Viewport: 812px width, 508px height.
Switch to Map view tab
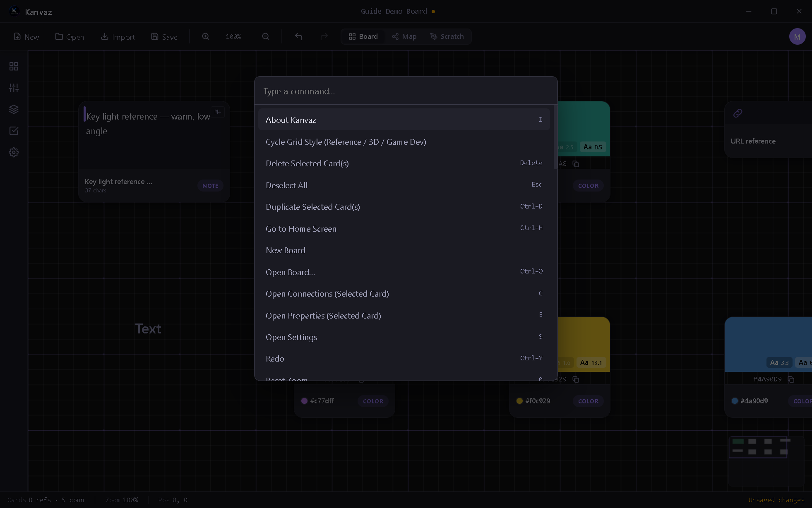[404, 36]
